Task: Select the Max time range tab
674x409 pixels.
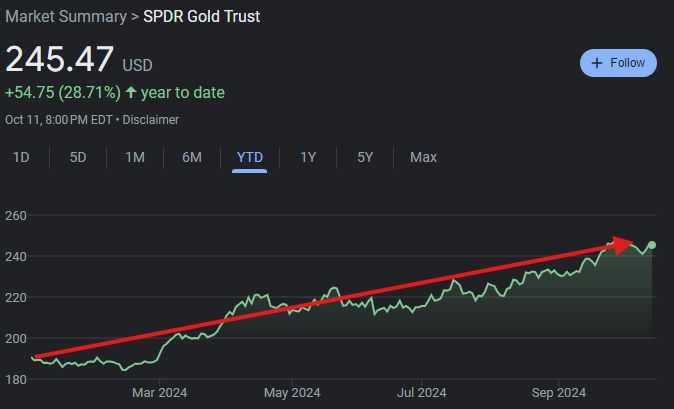Action: (x=423, y=157)
